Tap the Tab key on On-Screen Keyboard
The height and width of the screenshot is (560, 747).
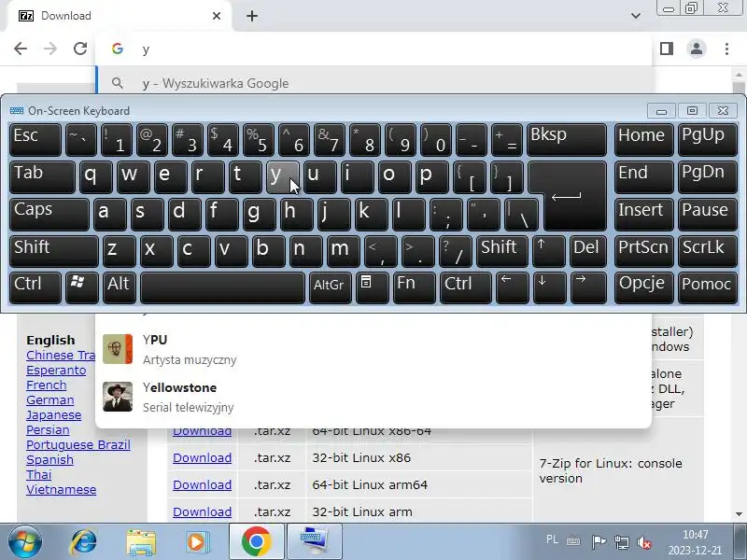[42, 176]
